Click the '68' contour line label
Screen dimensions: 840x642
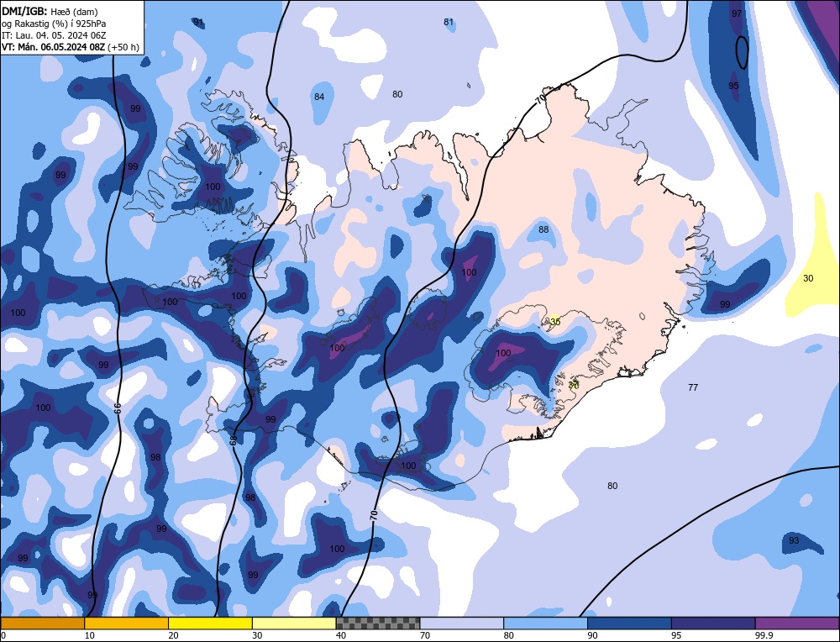tap(233, 440)
